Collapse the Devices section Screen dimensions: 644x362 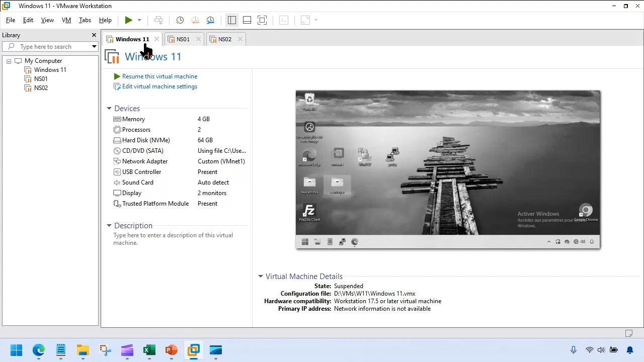[109, 108]
